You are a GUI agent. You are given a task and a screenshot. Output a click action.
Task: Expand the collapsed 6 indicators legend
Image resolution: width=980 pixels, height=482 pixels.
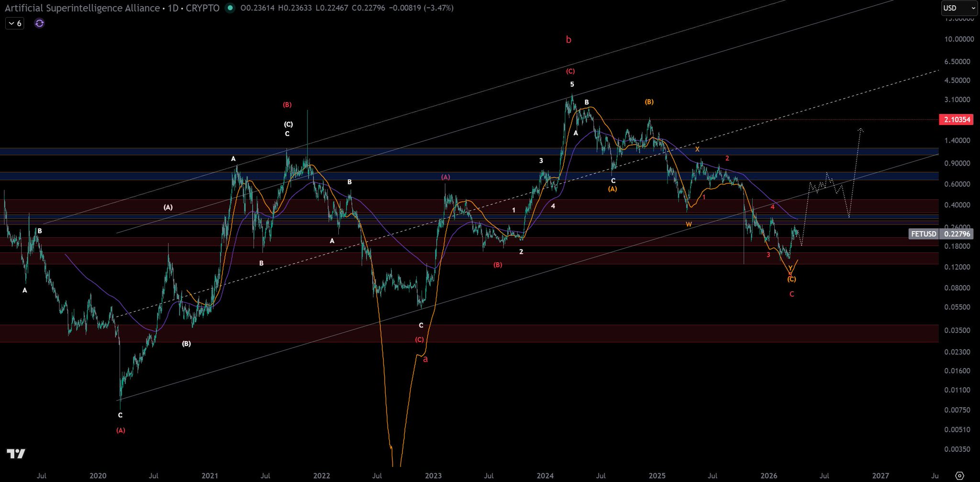point(15,23)
